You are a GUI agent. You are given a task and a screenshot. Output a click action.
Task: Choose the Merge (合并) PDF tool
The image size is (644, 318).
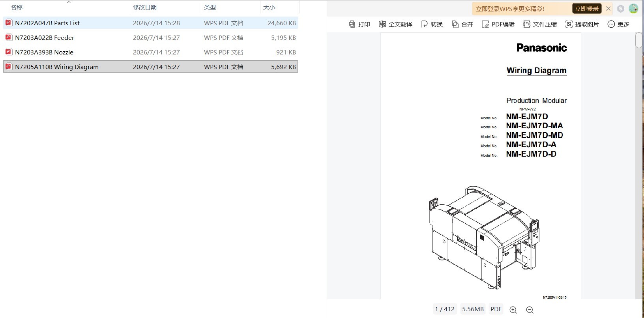[462, 24]
